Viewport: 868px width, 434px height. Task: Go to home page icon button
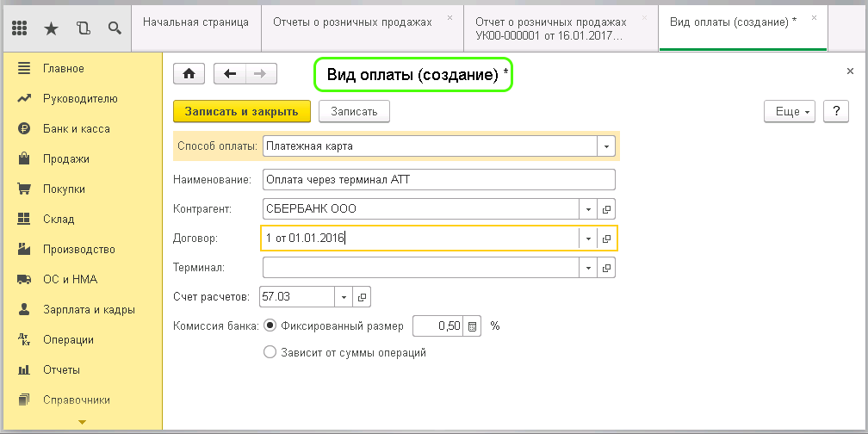pyautogui.click(x=189, y=74)
